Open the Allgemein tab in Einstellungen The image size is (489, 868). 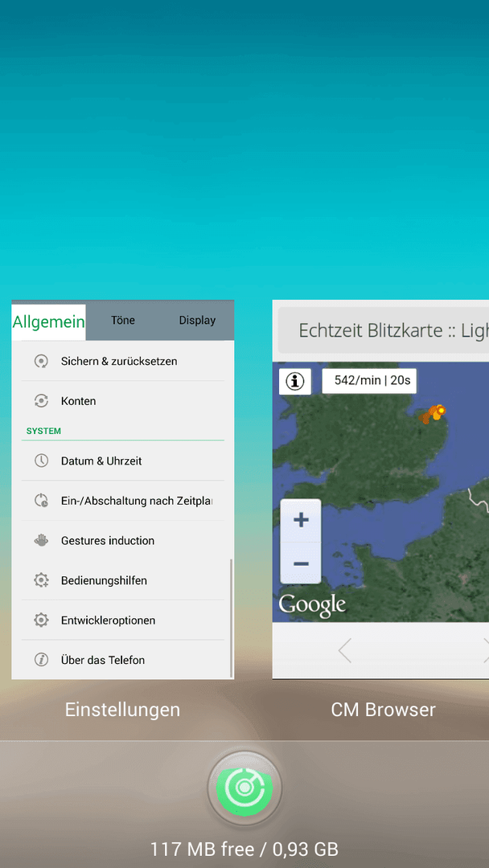tap(49, 321)
